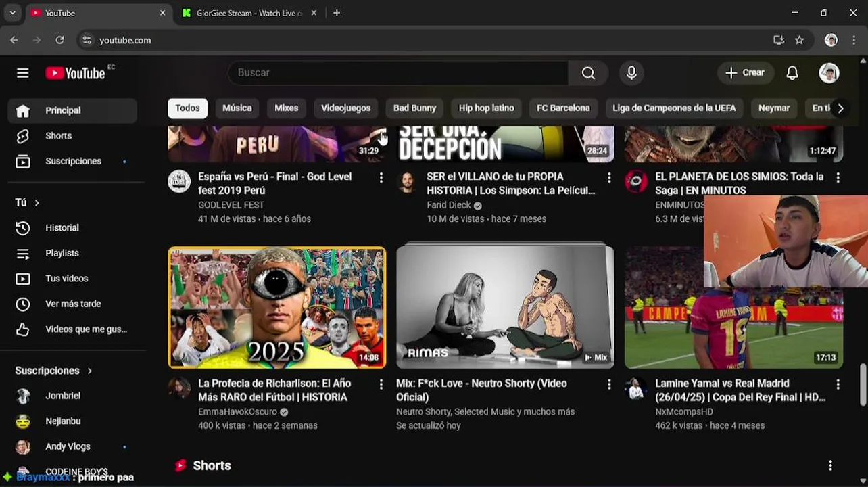Open the Chrome profile avatar
This screenshot has height=487, width=868.
point(831,40)
